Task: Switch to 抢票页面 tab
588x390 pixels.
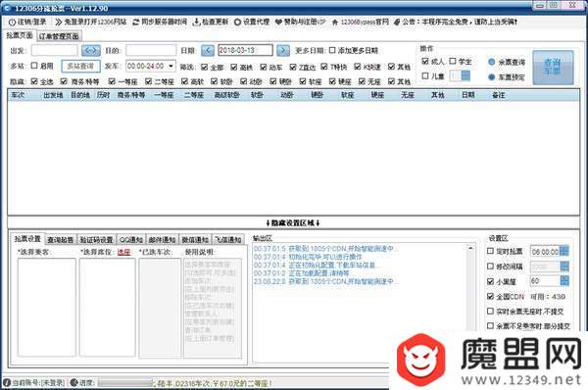Action: click(20, 35)
